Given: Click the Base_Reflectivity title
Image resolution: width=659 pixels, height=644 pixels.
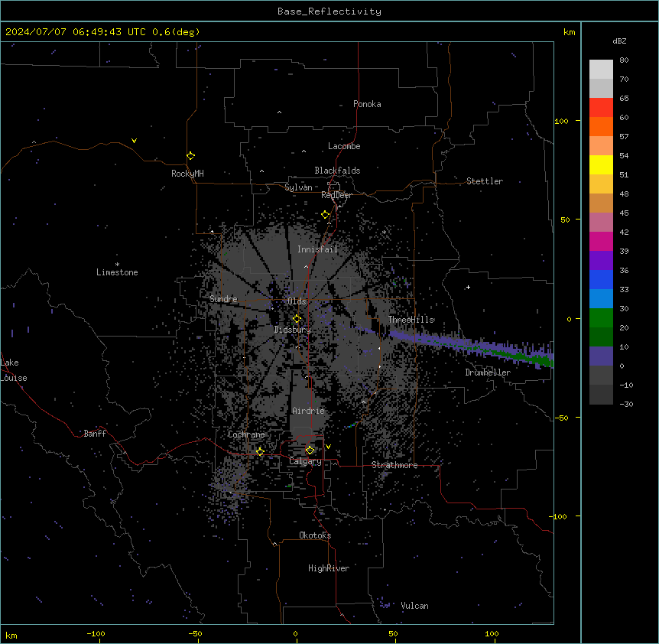Looking at the screenshot, I should click(x=329, y=11).
